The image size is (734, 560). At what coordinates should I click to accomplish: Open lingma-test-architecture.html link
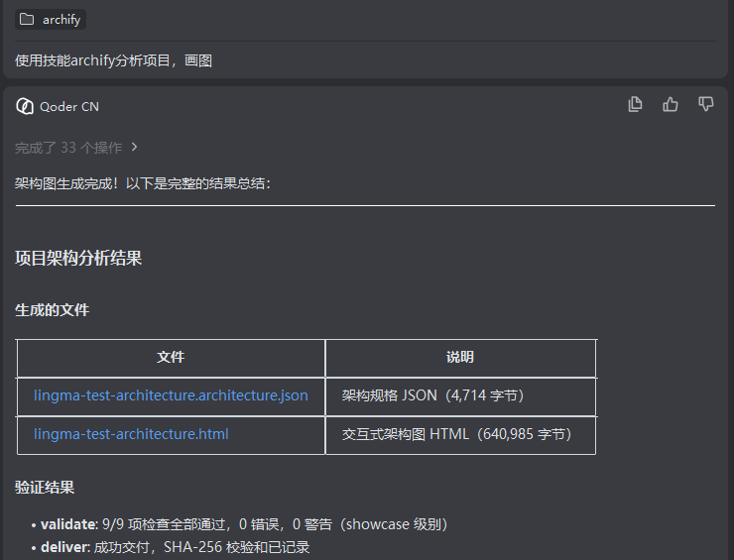pyautogui.click(x=131, y=434)
